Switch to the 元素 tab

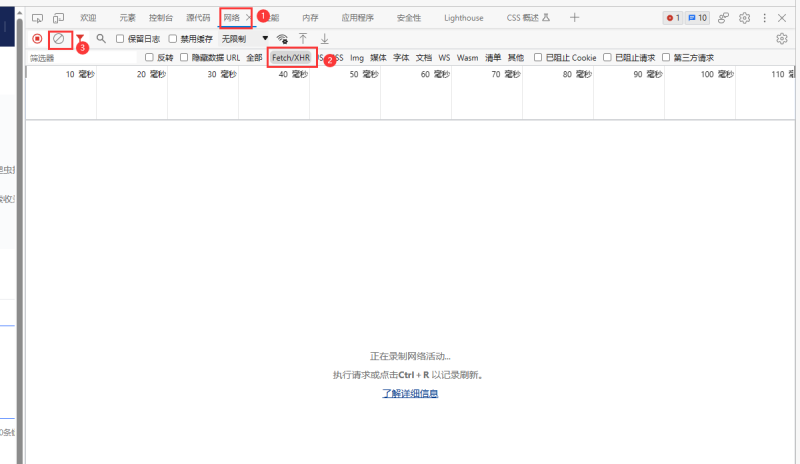(128, 18)
